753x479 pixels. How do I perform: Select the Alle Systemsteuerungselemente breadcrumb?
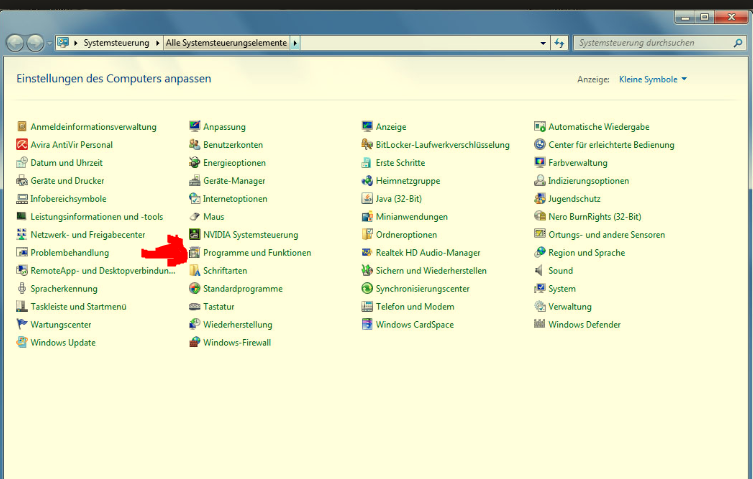pyautogui.click(x=226, y=43)
